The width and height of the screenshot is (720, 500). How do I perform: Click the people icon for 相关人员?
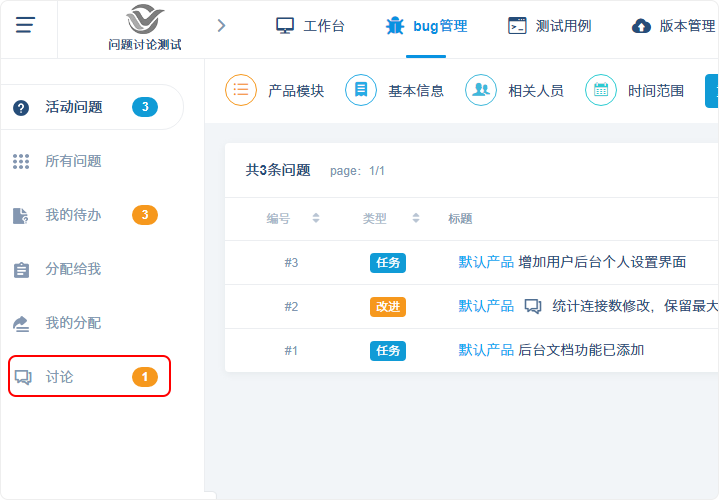click(481, 90)
